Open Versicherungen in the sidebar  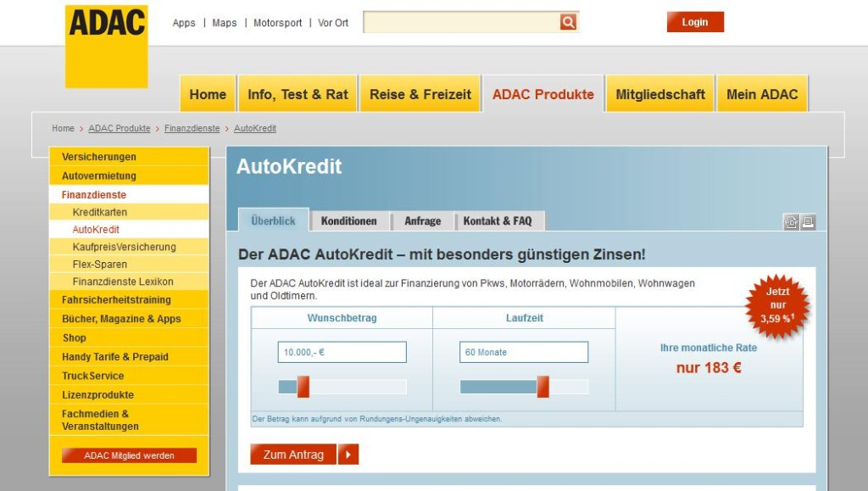(x=129, y=157)
